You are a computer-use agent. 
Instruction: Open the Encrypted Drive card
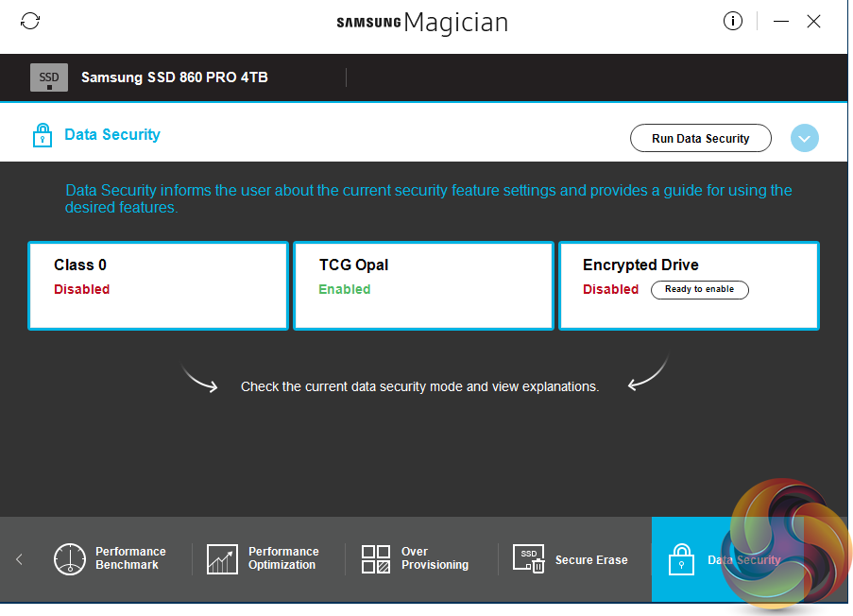coord(690,285)
